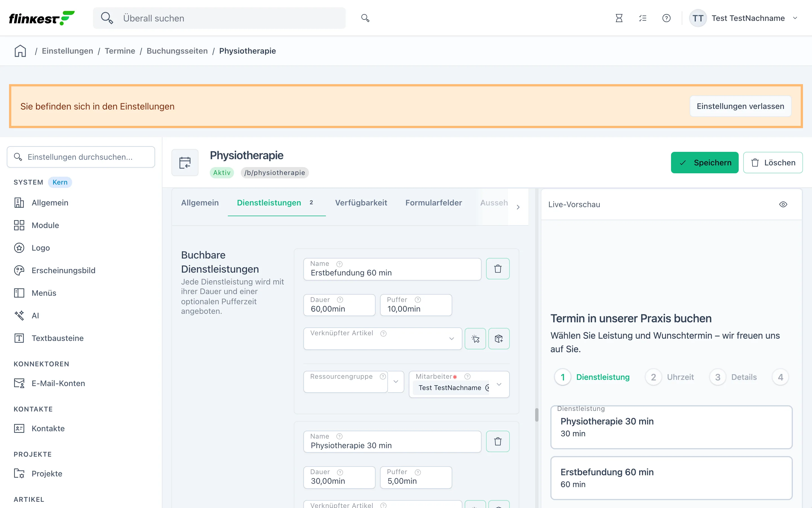Show help for Verknüpfter Artikel
Screen dimensions: 812x508
click(383, 333)
